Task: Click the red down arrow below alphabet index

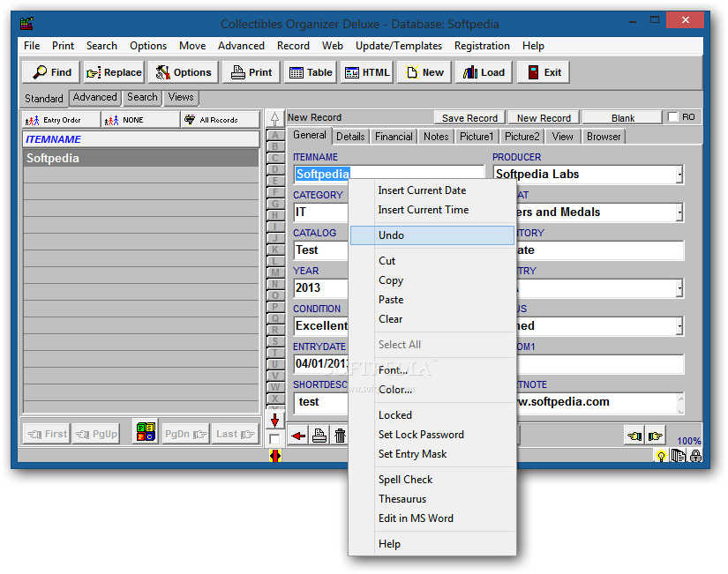Action: coord(274,421)
